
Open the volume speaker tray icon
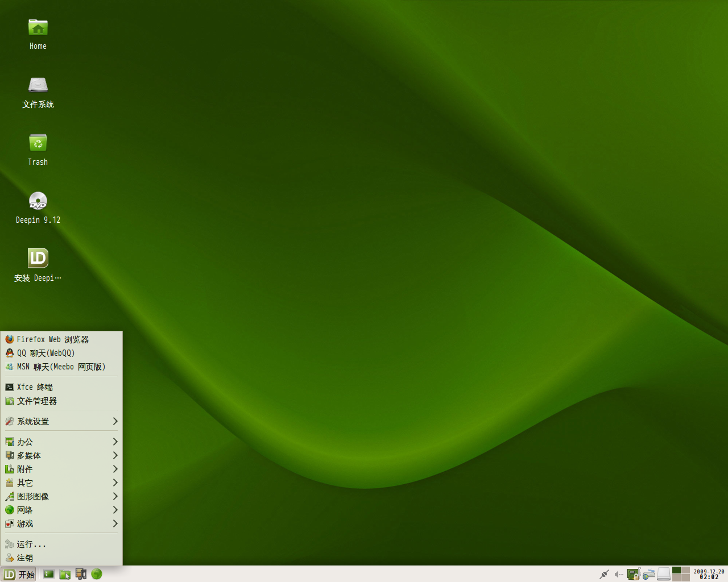pos(619,574)
